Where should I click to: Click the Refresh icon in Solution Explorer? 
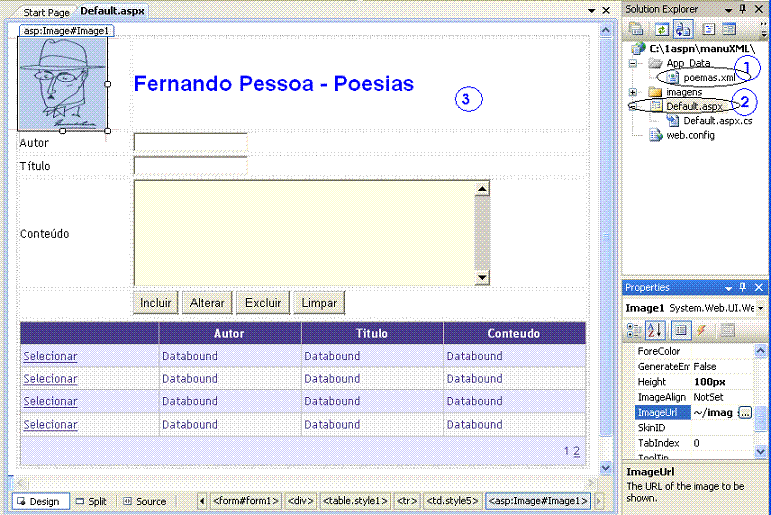click(x=661, y=30)
